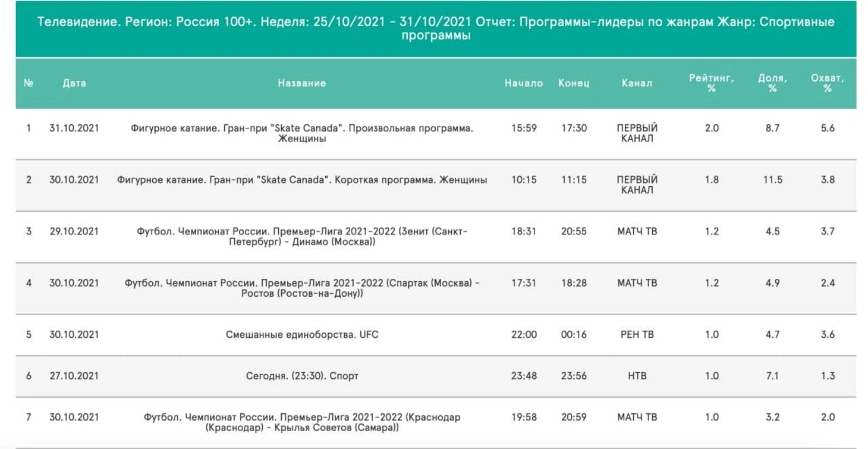Screen dimensions: 868x449
Task: Select start time 15:59
Action: (524, 128)
